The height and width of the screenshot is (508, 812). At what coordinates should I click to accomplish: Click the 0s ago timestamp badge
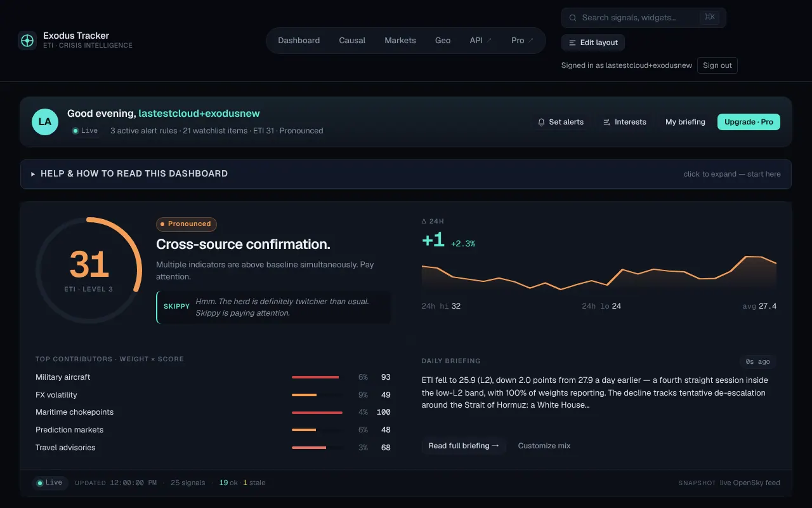(x=757, y=362)
